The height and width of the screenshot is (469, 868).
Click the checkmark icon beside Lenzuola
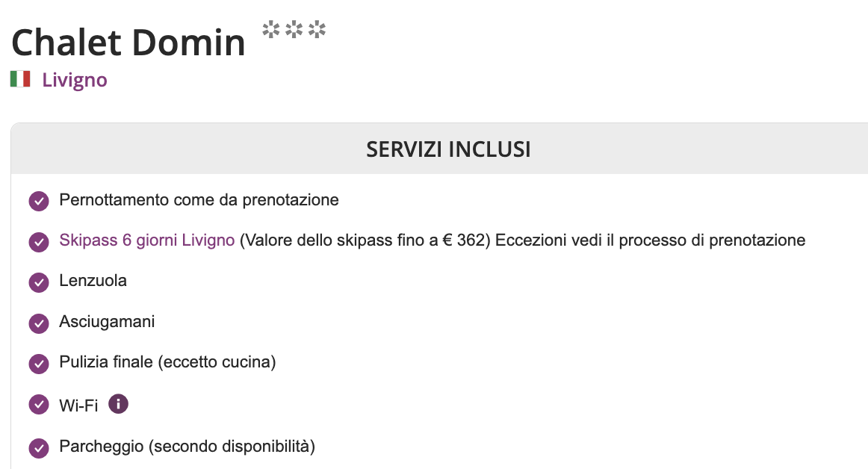click(x=38, y=282)
